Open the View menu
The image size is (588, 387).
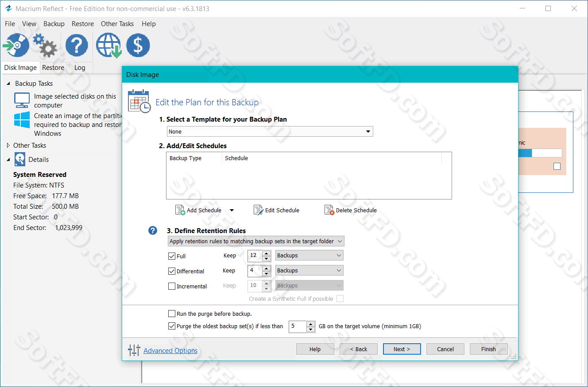pos(29,24)
